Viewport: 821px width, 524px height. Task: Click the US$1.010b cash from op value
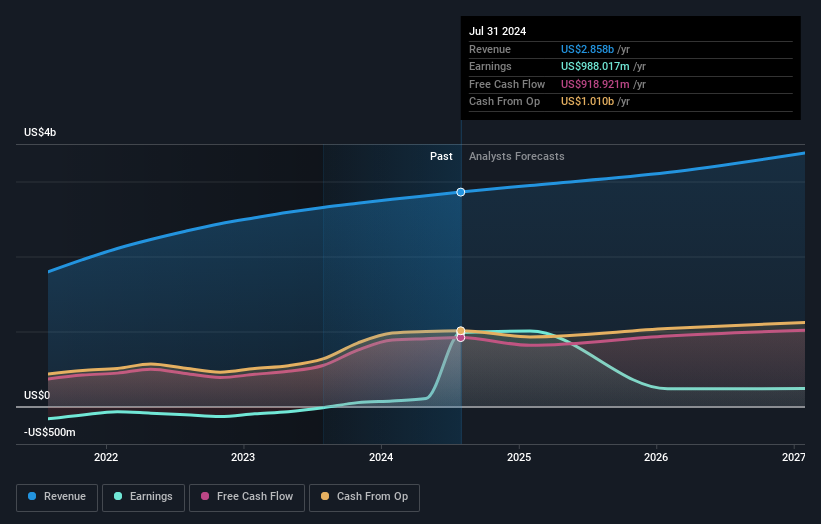[587, 102]
